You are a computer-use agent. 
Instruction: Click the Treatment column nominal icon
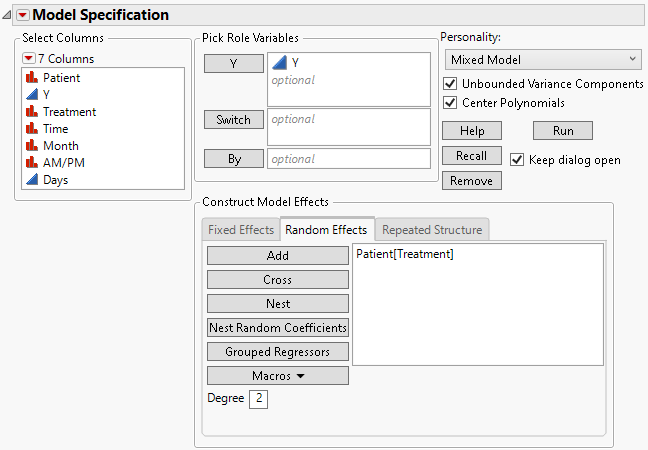31,112
